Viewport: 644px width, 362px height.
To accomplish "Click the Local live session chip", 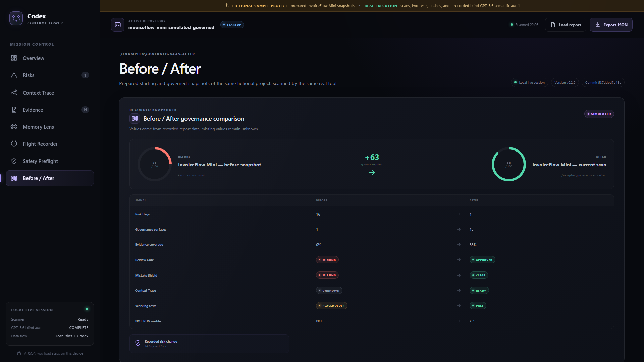I will [530, 83].
